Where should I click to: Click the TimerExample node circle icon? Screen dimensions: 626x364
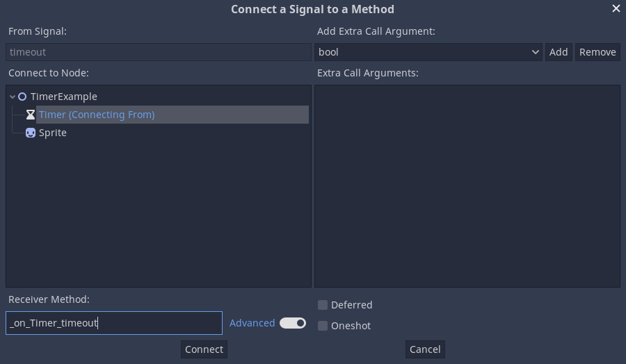[22, 97]
